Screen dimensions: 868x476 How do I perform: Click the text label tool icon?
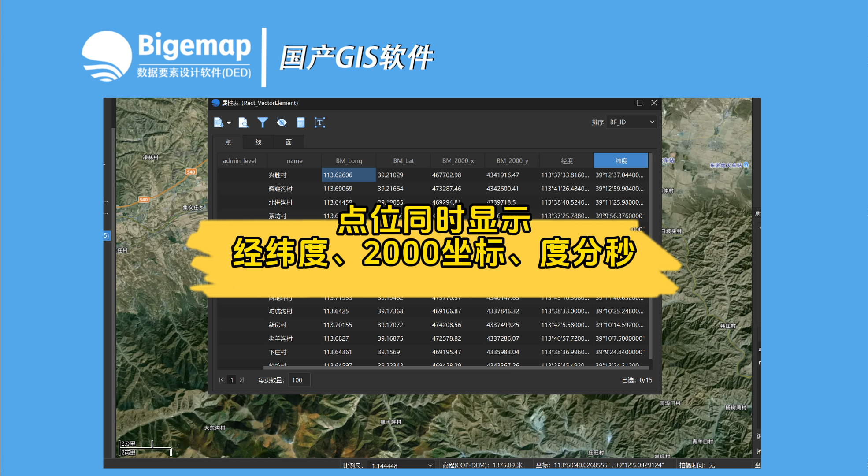[320, 123]
